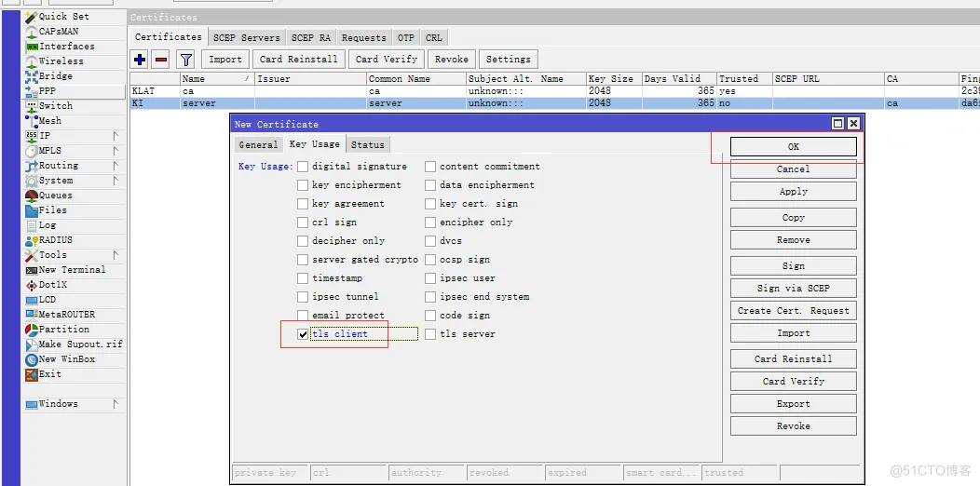Image resolution: width=980 pixels, height=486 pixels.
Task: Open Interfaces from the sidebar
Action: 65,47
